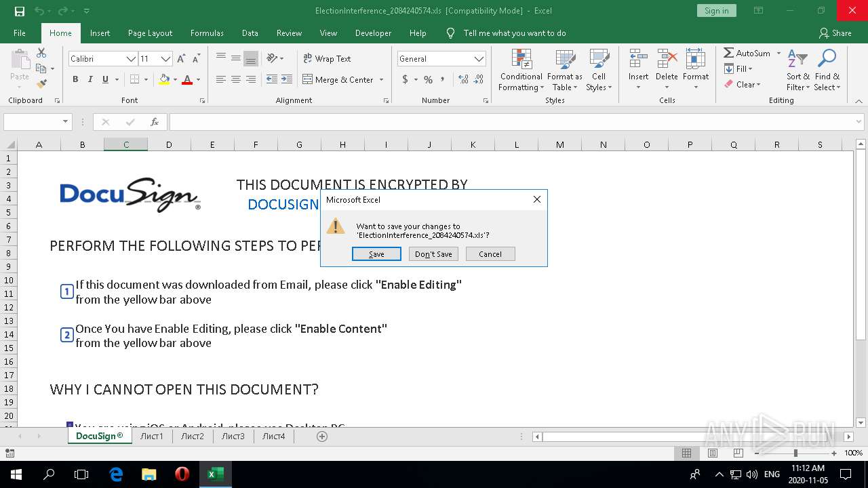Click the Cut scissors icon
Viewport: 868px width, 488px height.
pos(41,53)
